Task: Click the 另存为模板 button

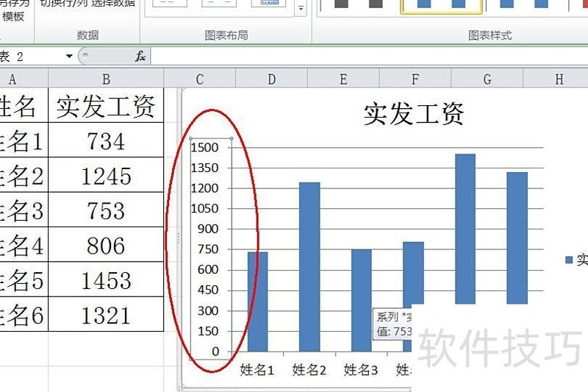Action: coord(13,10)
